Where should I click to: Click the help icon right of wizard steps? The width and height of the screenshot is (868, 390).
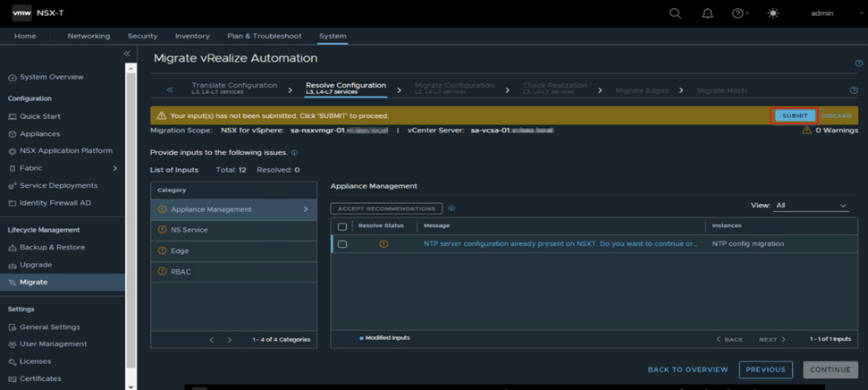[x=854, y=90]
